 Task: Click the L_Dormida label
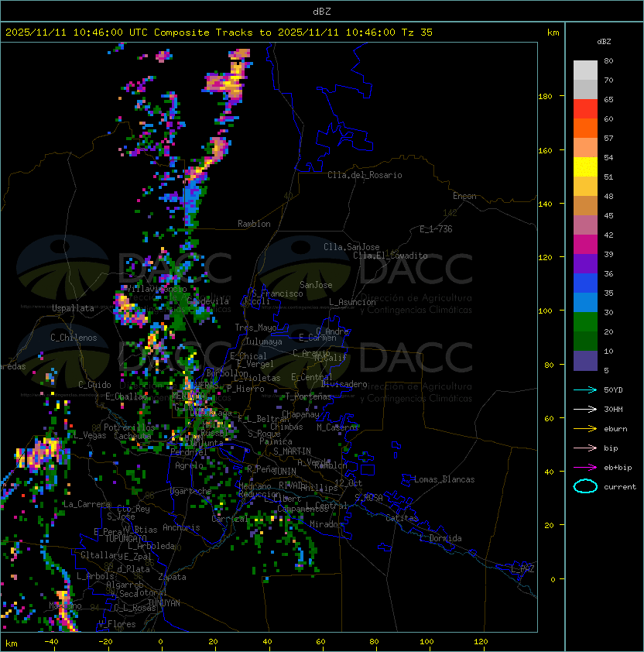(x=440, y=538)
